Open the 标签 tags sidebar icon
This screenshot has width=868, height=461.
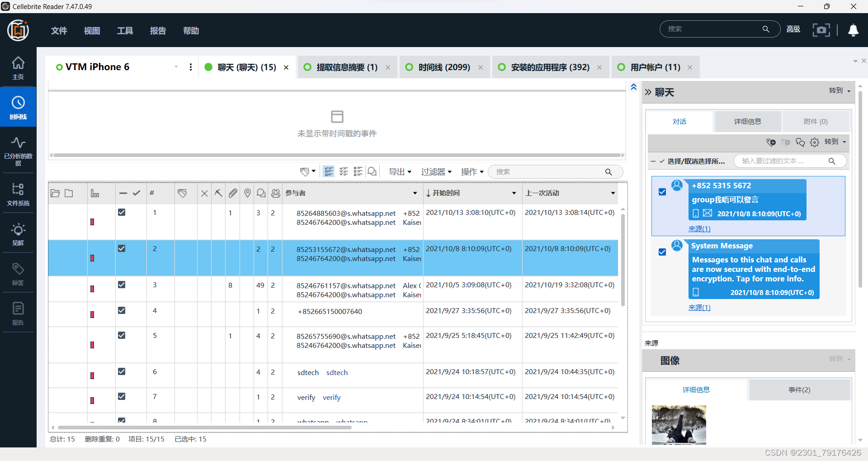[18, 274]
